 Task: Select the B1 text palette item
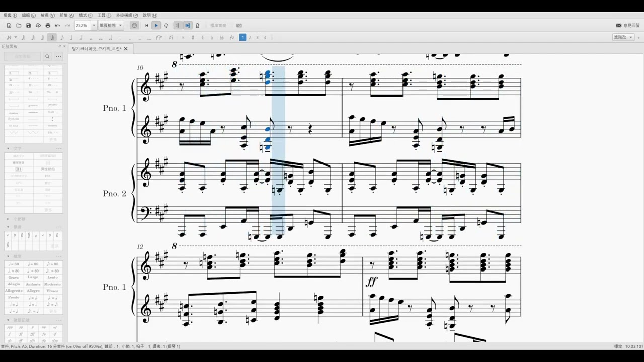click(x=19, y=169)
